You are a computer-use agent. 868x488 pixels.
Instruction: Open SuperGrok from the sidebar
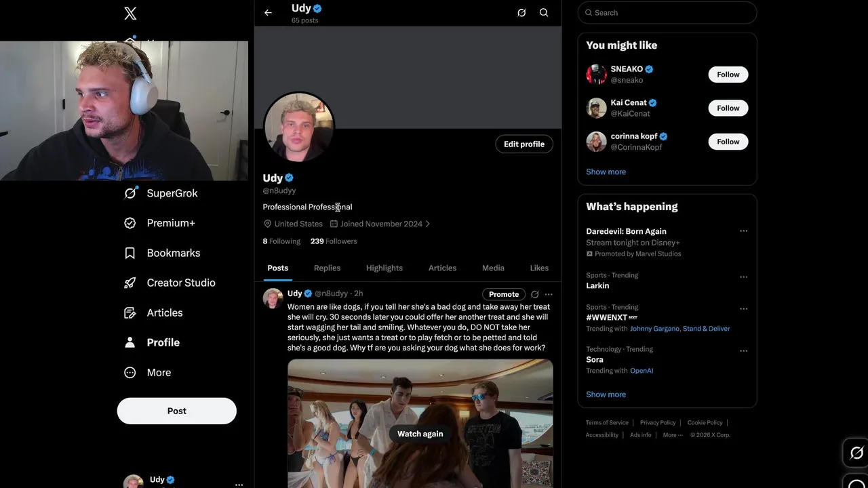tap(161, 193)
